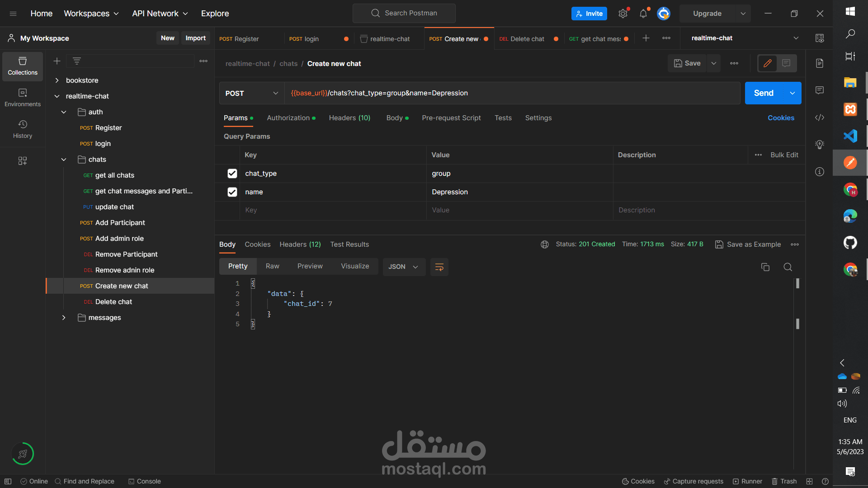The height and width of the screenshot is (488, 868).
Task: Toggle response line wrap icon
Action: [x=439, y=267]
